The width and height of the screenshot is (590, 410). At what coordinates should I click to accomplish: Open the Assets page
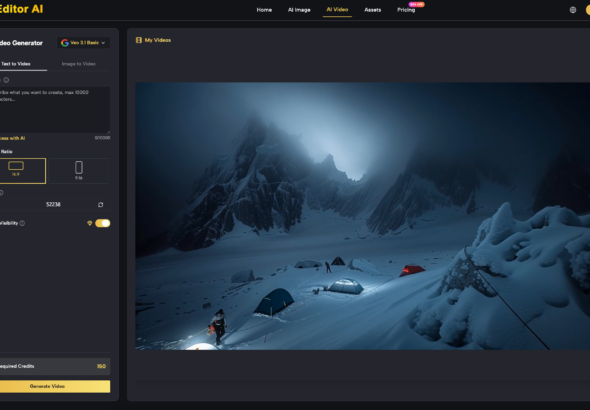pyautogui.click(x=373, y=10)
